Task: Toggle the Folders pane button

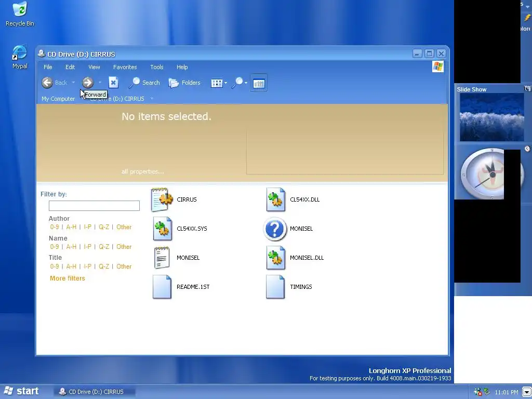Action: tap(184, 83)
